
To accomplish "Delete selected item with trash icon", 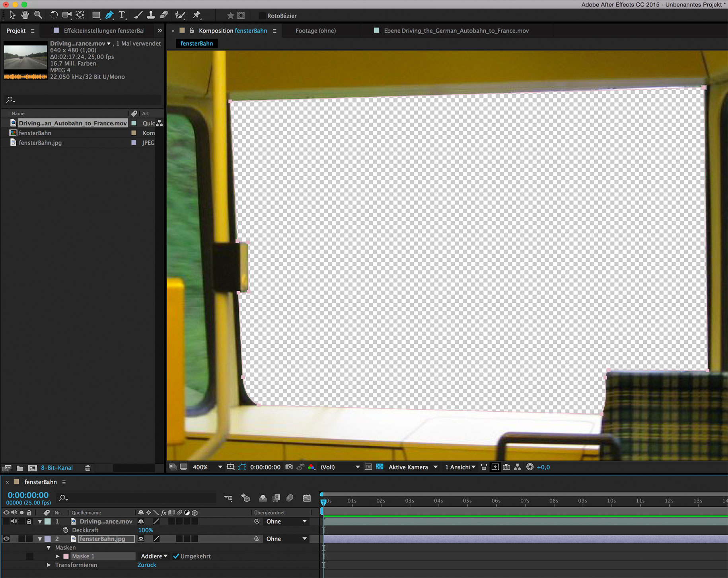I will pyautogui.click(x=88, y=468).
